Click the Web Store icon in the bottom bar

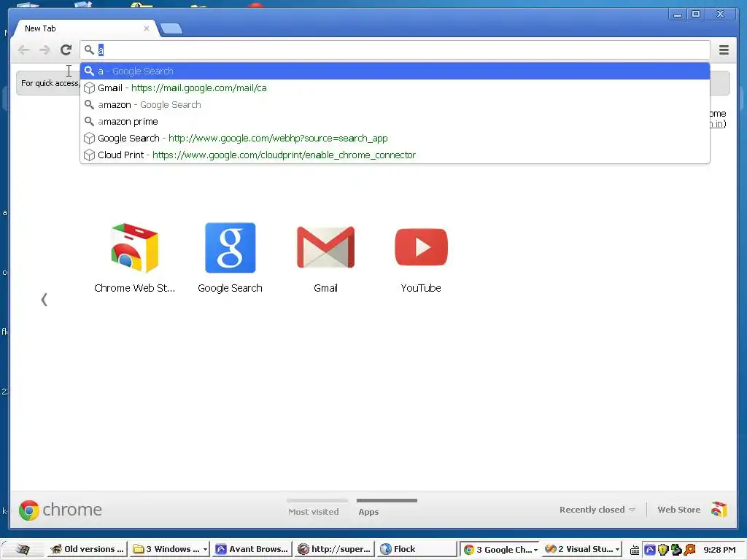click(719, 510)
